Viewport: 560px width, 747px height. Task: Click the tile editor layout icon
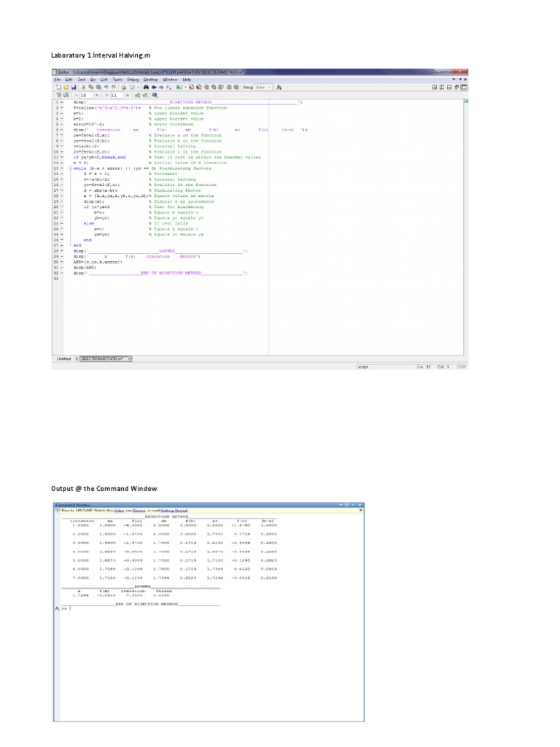tap(435, 88)
